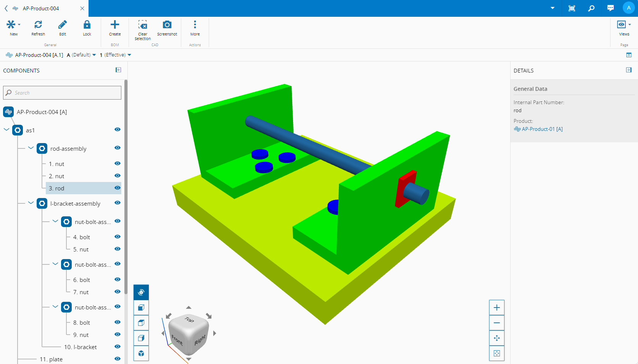Screen dimensions: 638x364
Task: Select the '6. bolt' tree item
Action: click(82, 280)
